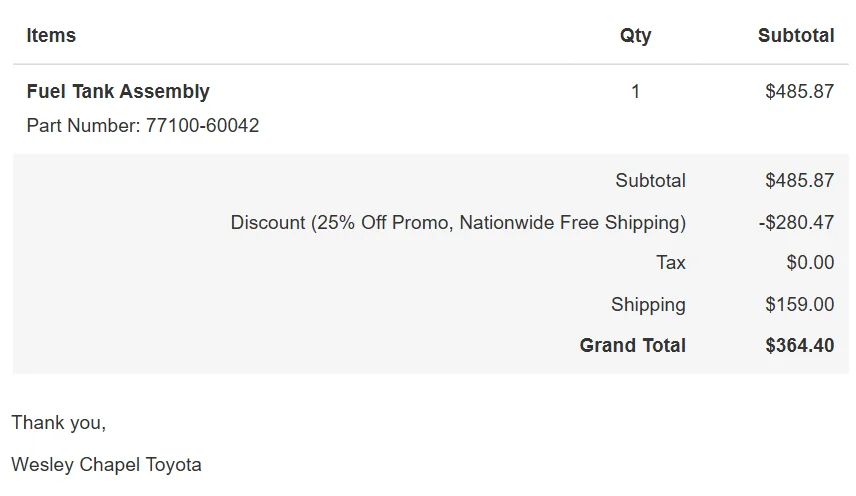This screenshot has height=496, width=856.
Task: Click the word Discount in the summary
Action: [268, 223]
